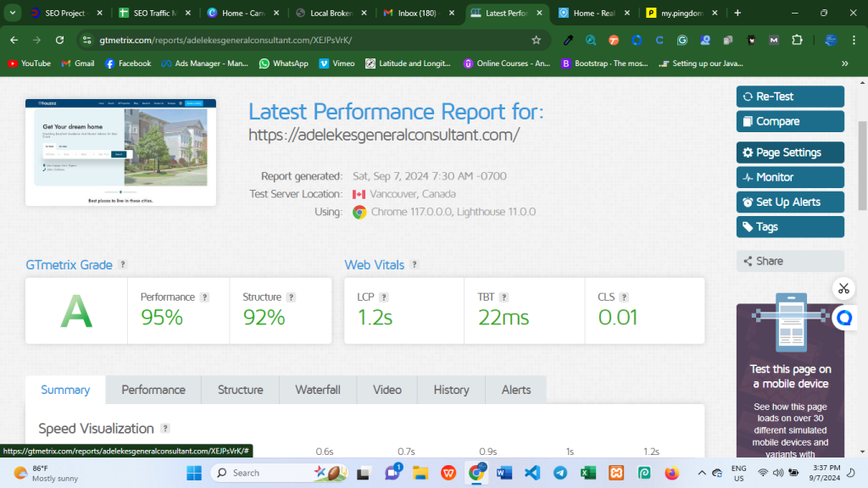Show hidden system tray icons
Viewport: 868px width, 488px height.
pyautogui.click(x=701, y=473)
